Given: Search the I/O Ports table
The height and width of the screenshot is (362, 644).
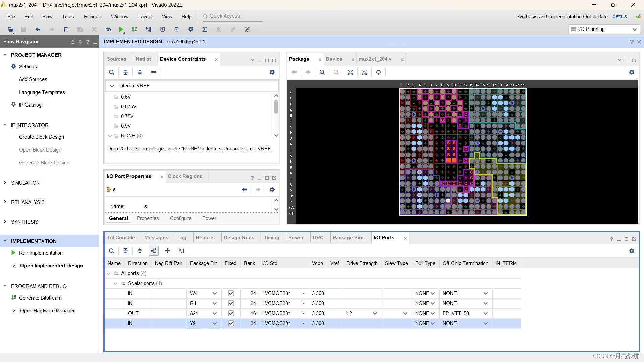Looking at the screenshot, I should tap(112, 251).
